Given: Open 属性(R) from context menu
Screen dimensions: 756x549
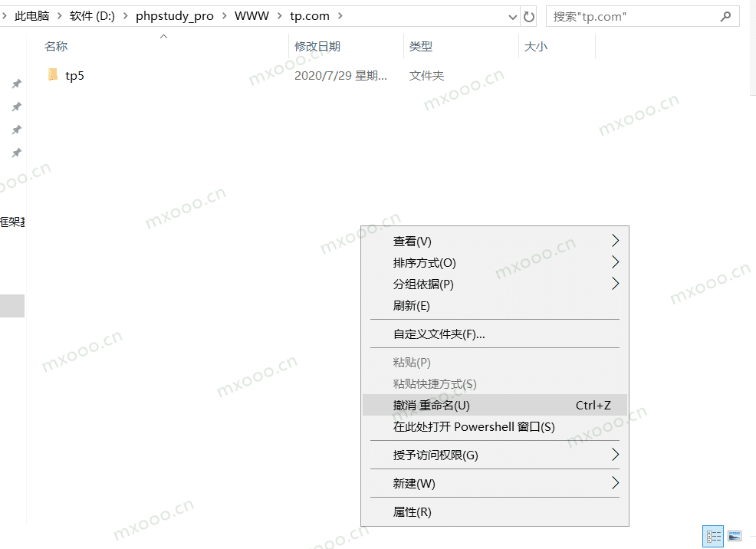Looking at the screenshot, I should (413, 512).
